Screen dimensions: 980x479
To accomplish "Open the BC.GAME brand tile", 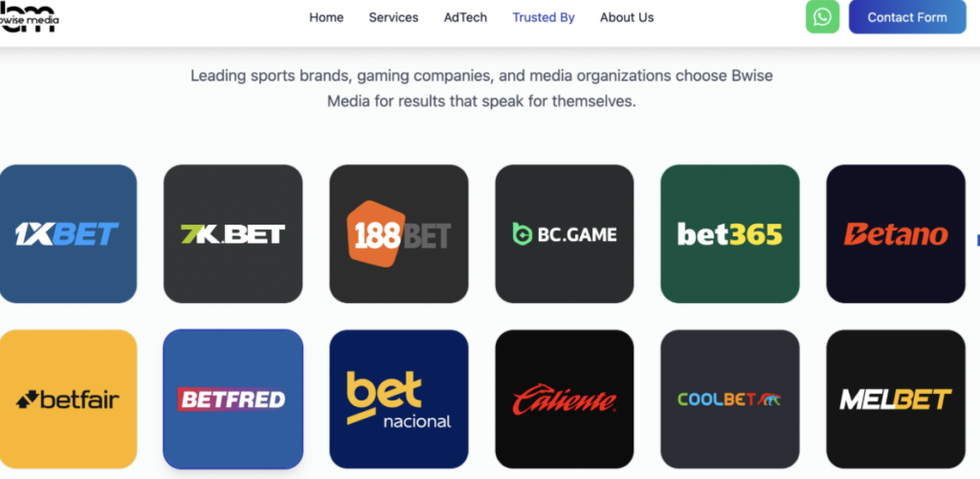I will point(564,233).
